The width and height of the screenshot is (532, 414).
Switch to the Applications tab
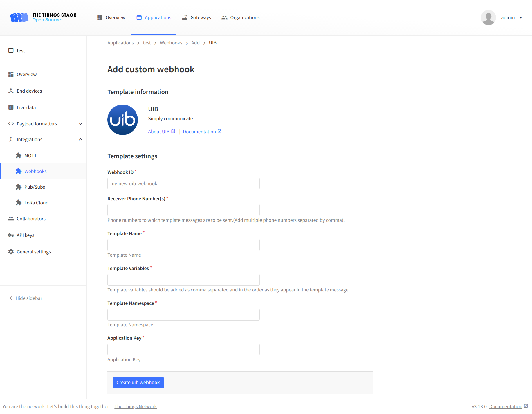click(x=158, y=17)
